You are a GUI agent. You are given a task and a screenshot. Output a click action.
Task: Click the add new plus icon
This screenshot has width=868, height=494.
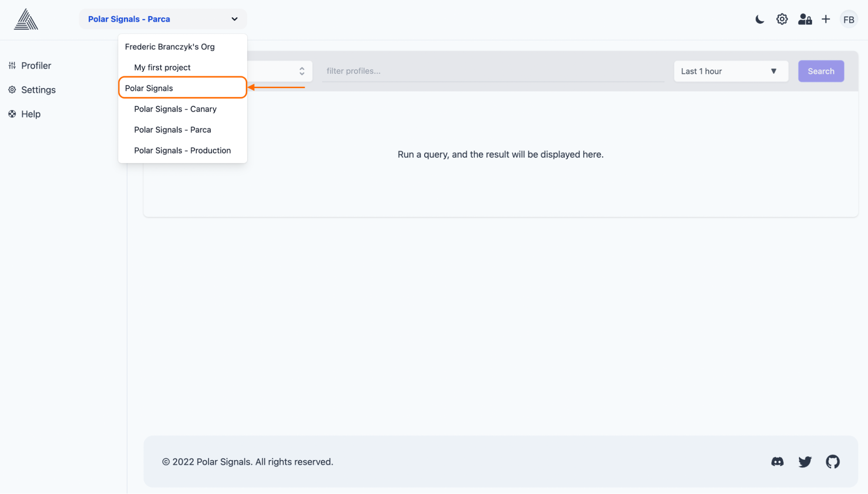point(826,19)
